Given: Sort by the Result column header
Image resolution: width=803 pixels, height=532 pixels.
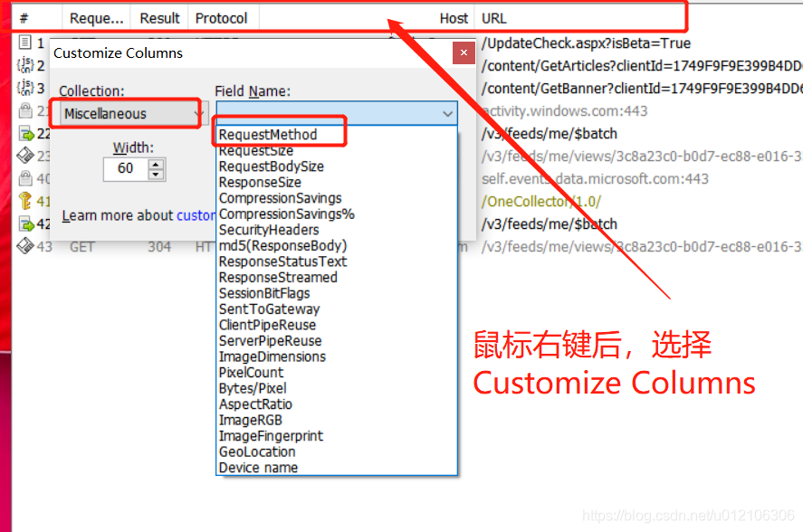Looking at the screenshot, I should [159, 18].
